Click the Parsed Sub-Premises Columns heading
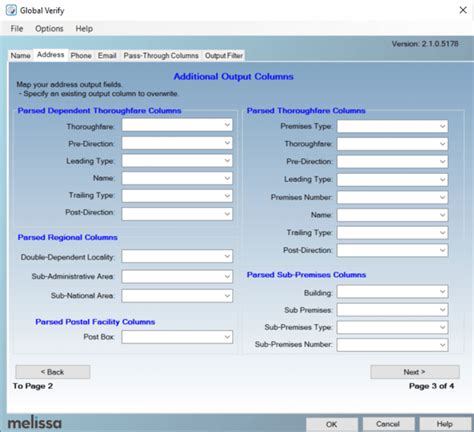Screen dimensions: 474x432 coord(306,275)
